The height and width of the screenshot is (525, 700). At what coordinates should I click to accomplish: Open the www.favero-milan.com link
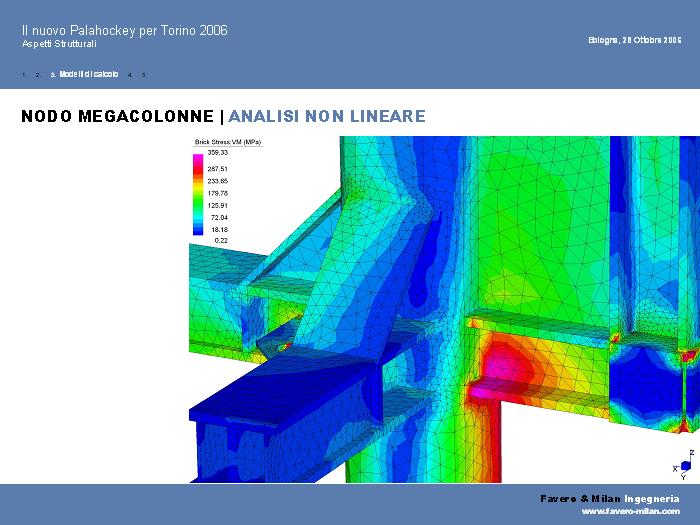[x=631, y=511]
